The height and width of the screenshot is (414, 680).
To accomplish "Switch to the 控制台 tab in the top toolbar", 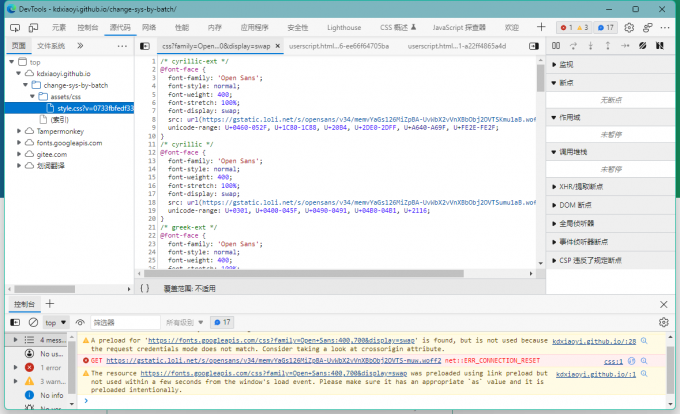I will point(88,28).
